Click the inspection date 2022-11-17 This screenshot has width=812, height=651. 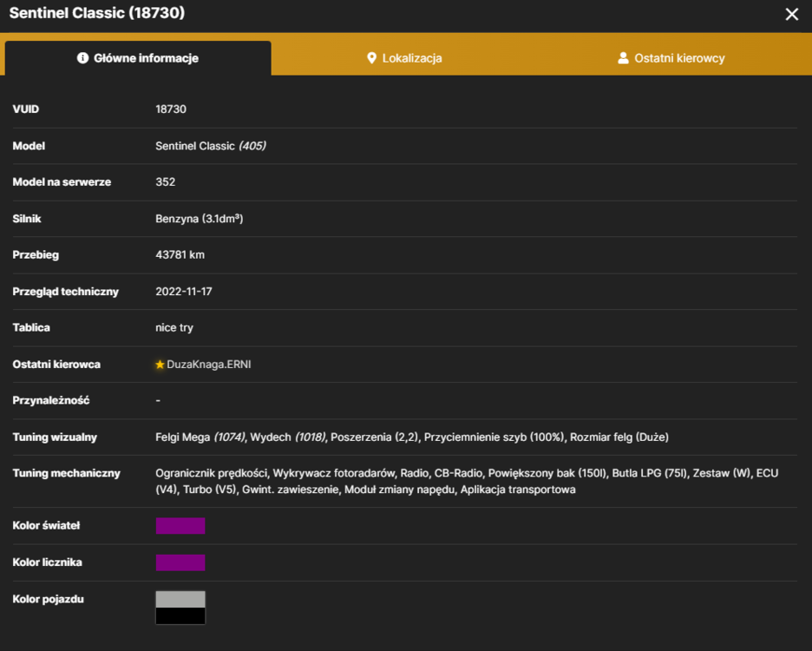(x=184, y=292)
